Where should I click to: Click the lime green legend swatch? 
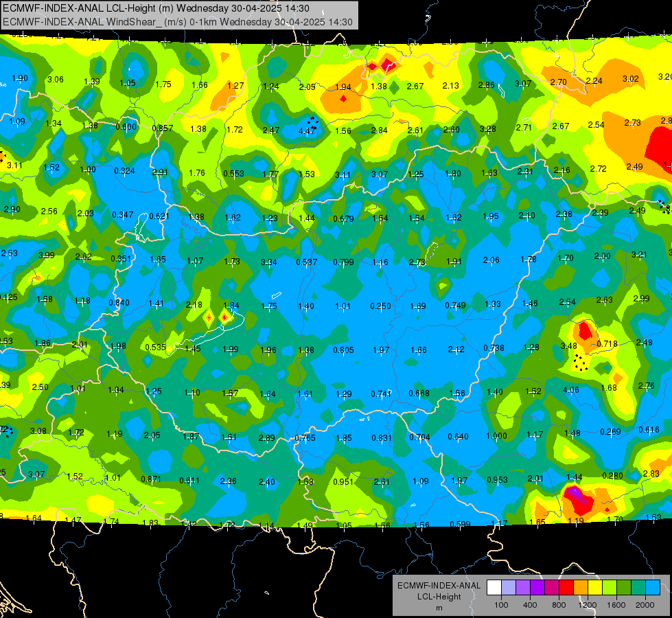[x=610, y=587]
